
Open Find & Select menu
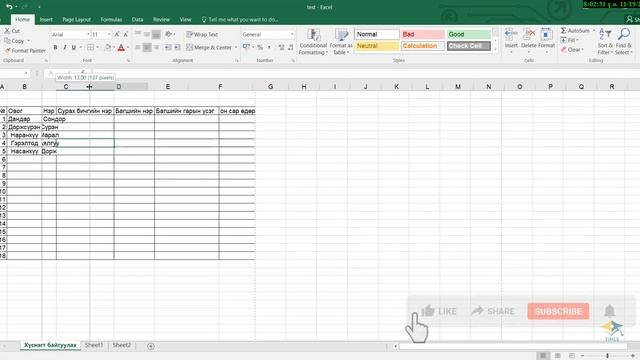click(623, 42)
